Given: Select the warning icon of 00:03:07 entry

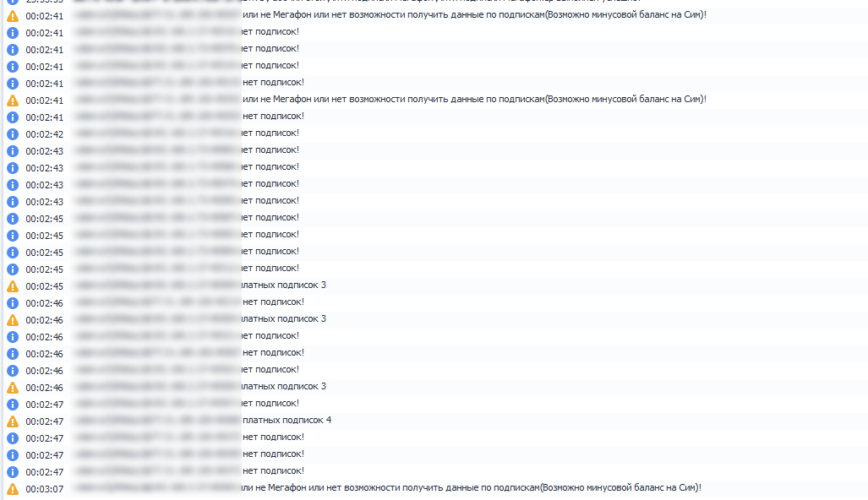Looking at the screenshot, I should pos(12,489).
